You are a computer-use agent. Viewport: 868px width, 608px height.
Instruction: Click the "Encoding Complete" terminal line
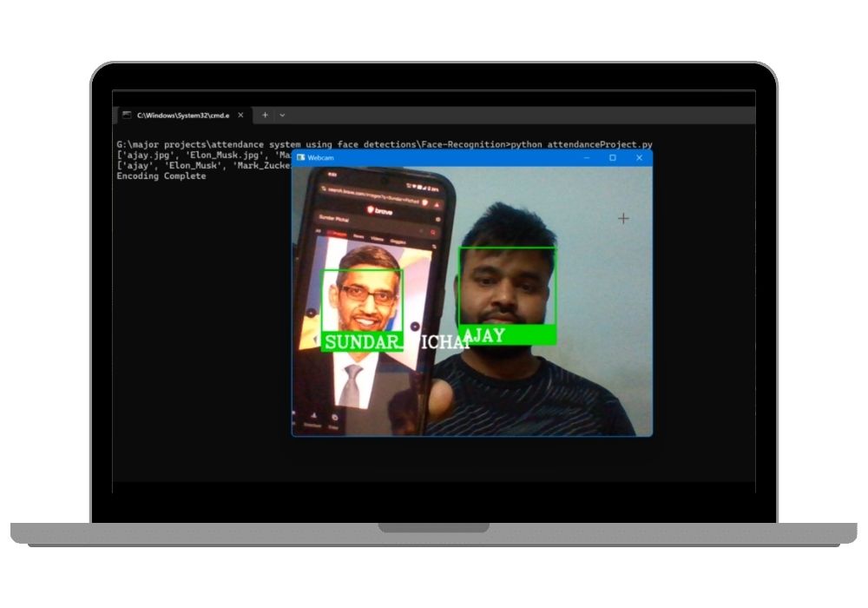(161, 176)
